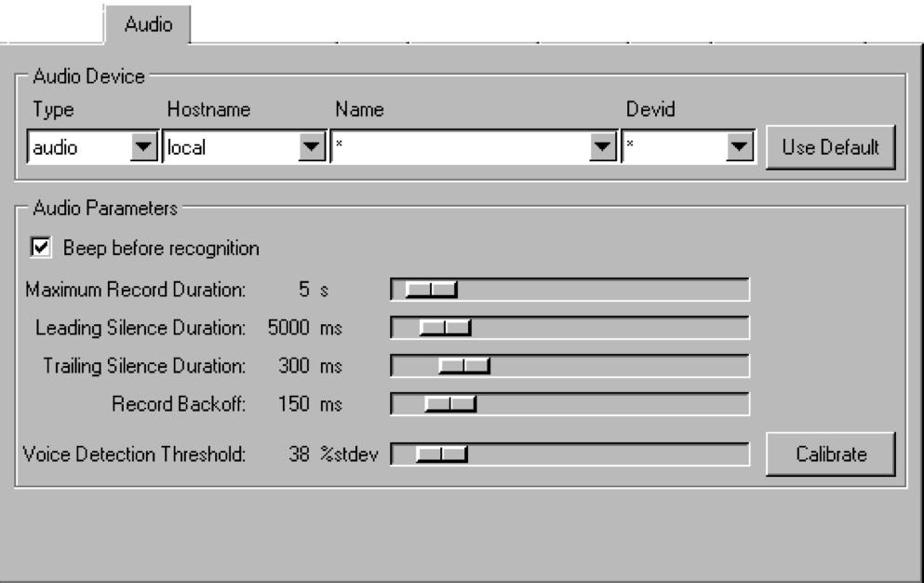Click the Voice Detection Threshold label

(134, 454)
